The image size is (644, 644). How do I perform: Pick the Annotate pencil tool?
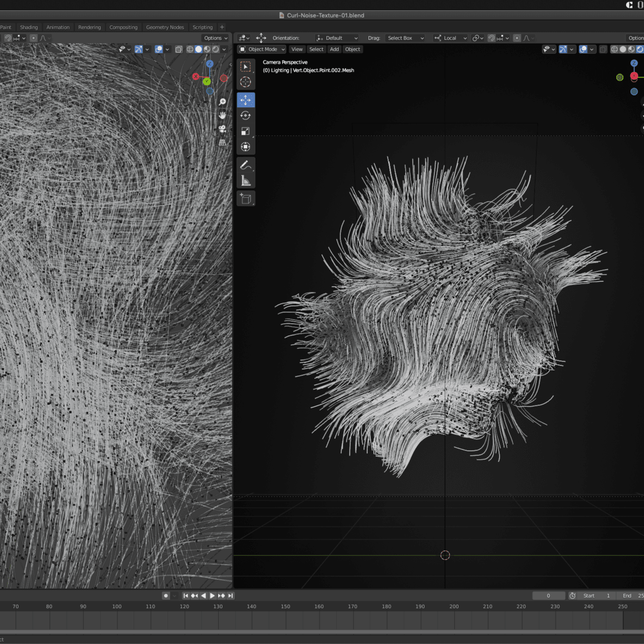246,165
